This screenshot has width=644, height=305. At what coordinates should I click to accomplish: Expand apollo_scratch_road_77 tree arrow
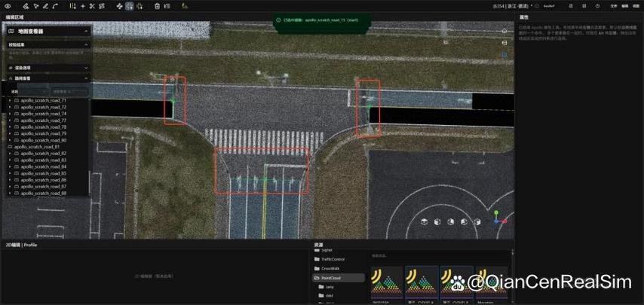11,120
